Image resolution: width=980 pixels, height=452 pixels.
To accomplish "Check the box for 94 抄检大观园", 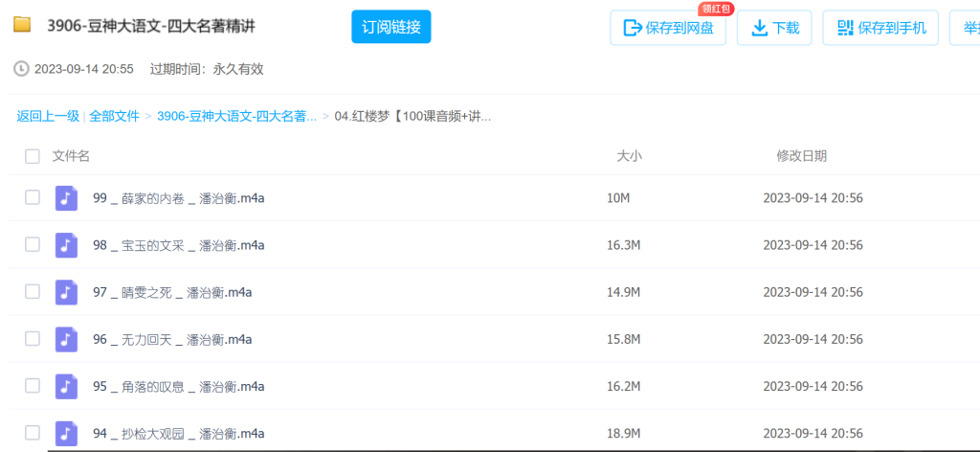I will pyautogui.click(x=33, y=432).
